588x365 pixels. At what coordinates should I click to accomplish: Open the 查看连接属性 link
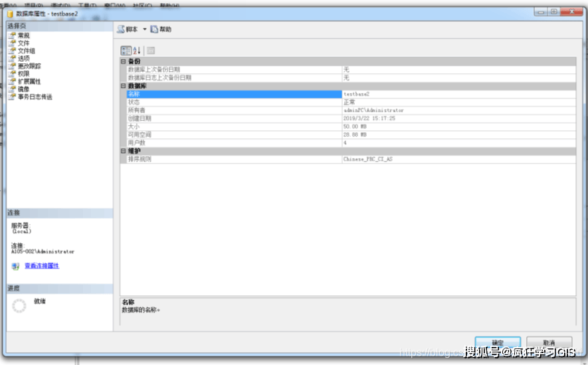pyautogui.click(x=42, y=265)
